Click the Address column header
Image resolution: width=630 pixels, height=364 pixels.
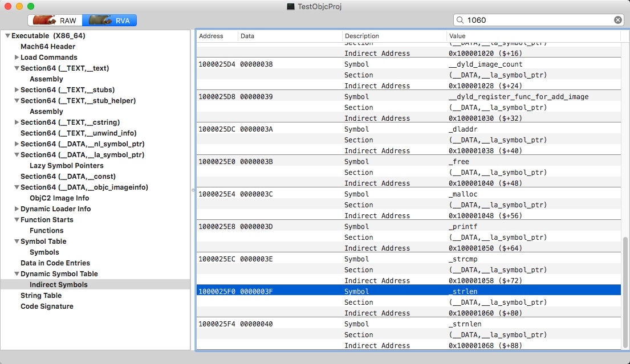[217, 36]
